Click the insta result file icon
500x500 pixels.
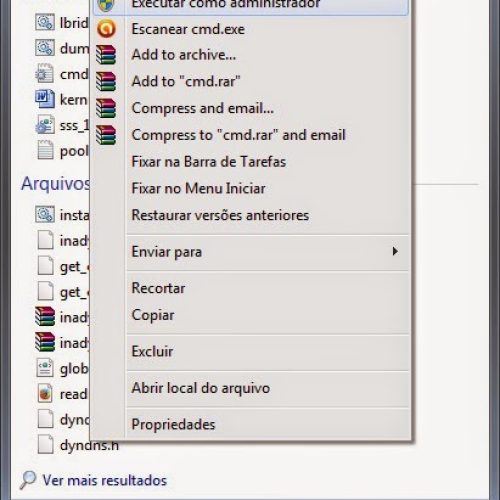coord(45,214)
